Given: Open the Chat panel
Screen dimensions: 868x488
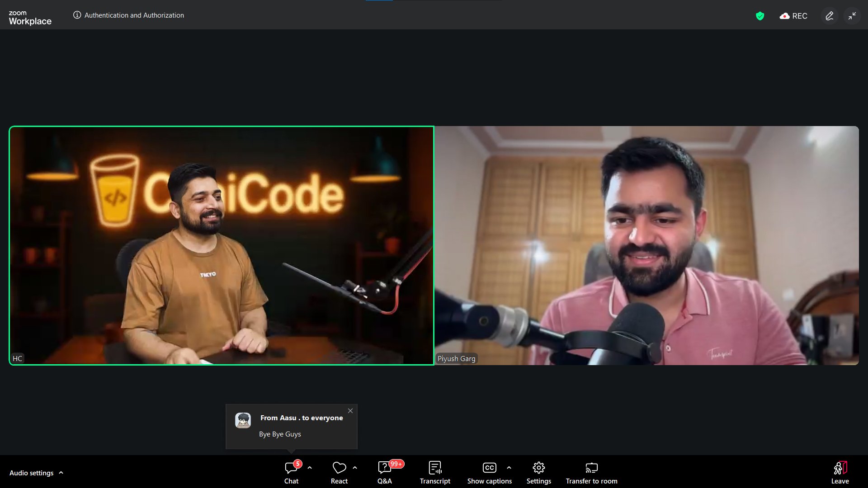Looking at the screenshot, I should pyautogui.click(x=291, y=472).
